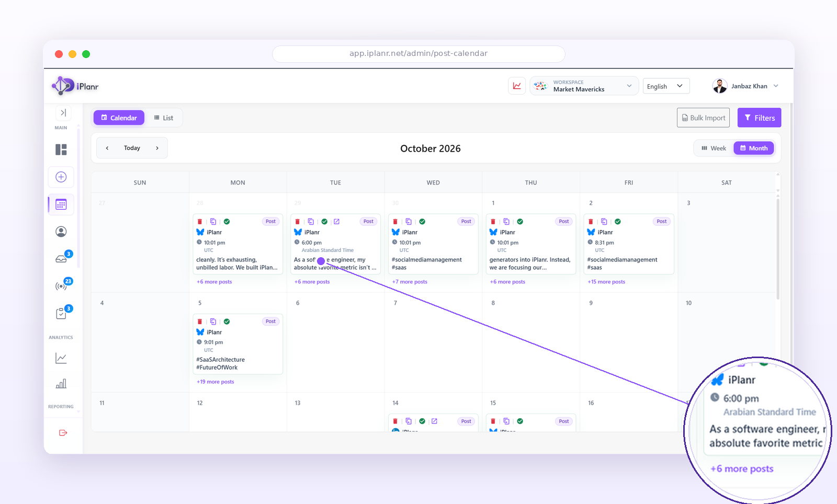Switch to the Calendar view tab

[119, 118]
